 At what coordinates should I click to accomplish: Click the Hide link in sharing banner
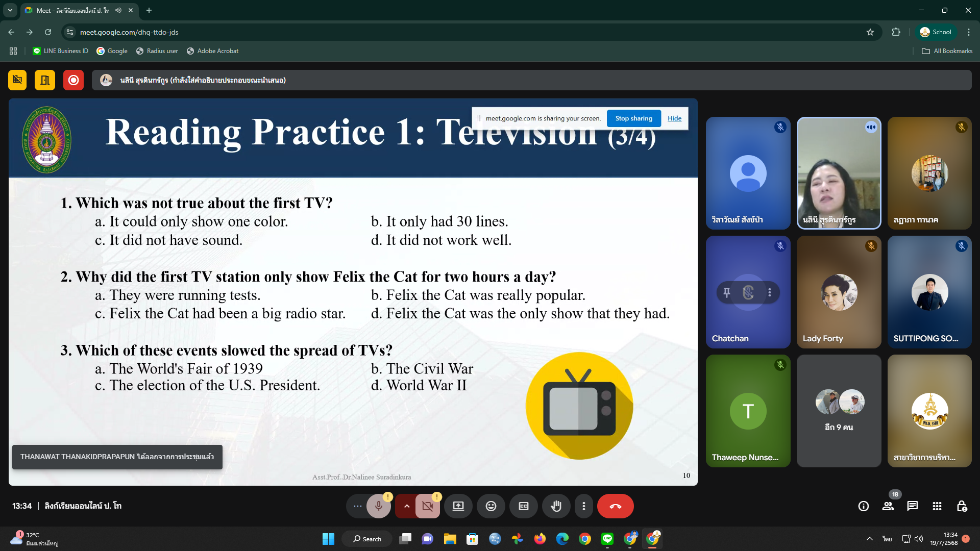(x=674, y=118)
